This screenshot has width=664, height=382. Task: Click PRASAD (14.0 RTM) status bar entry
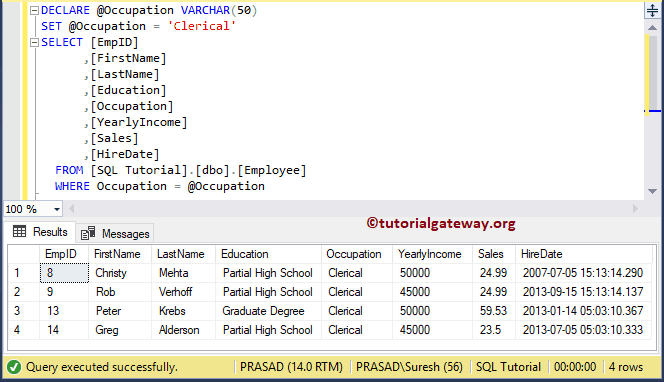tap(291, 367)
